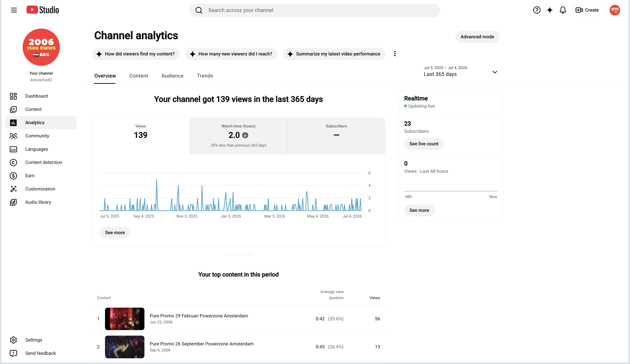Open the Ask Studio sparkle icon in header
Image resolution: width=630 pixels, height=364 pixels.
pos(550,10)
